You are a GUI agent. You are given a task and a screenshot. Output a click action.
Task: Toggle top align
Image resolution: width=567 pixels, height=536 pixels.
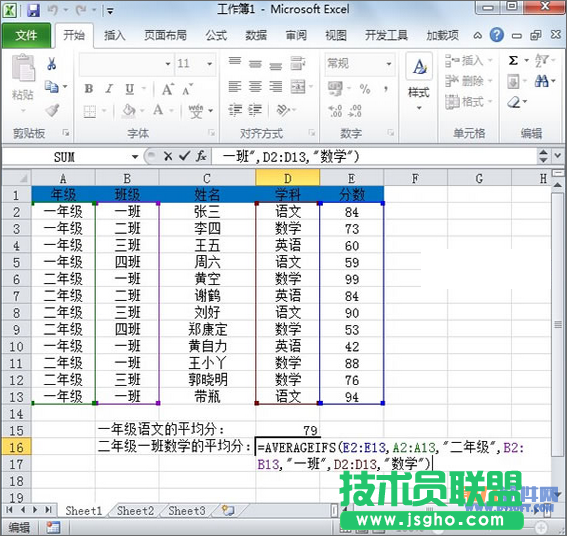(235, 61)
